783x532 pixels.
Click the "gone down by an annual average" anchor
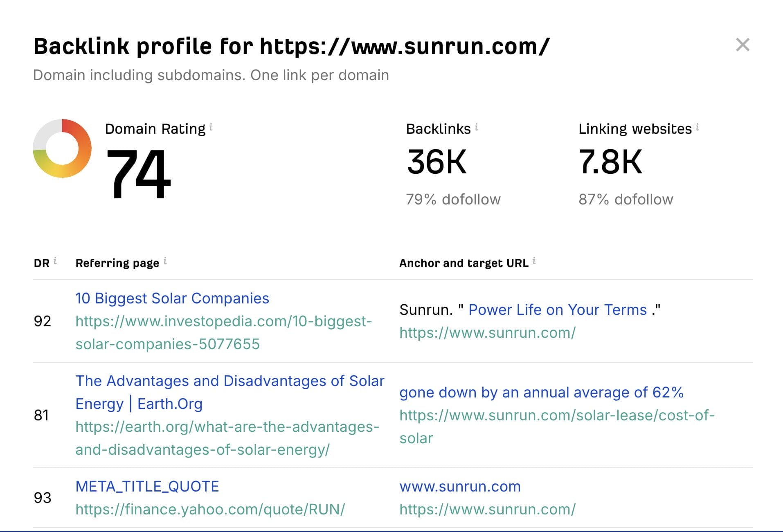(x=542, y=392)
